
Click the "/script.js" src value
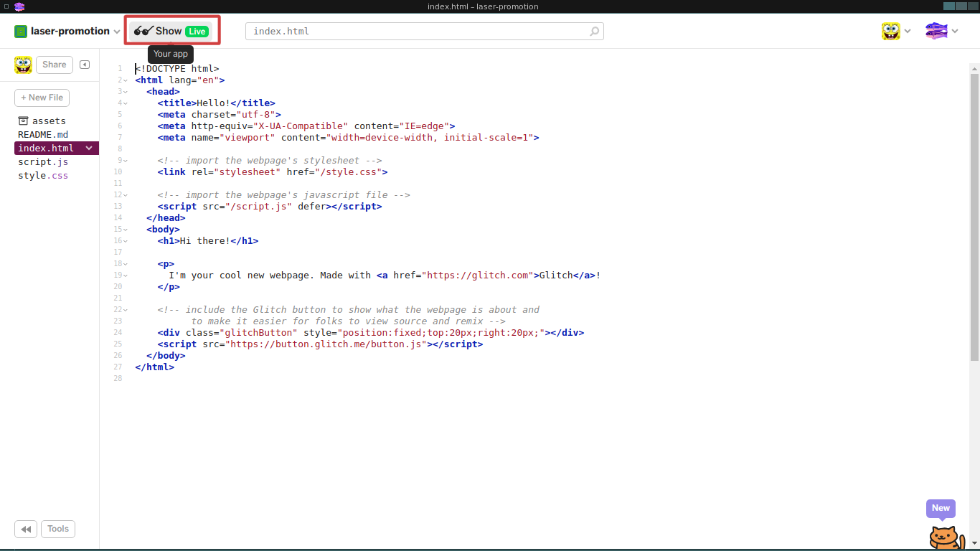[258, 207]
